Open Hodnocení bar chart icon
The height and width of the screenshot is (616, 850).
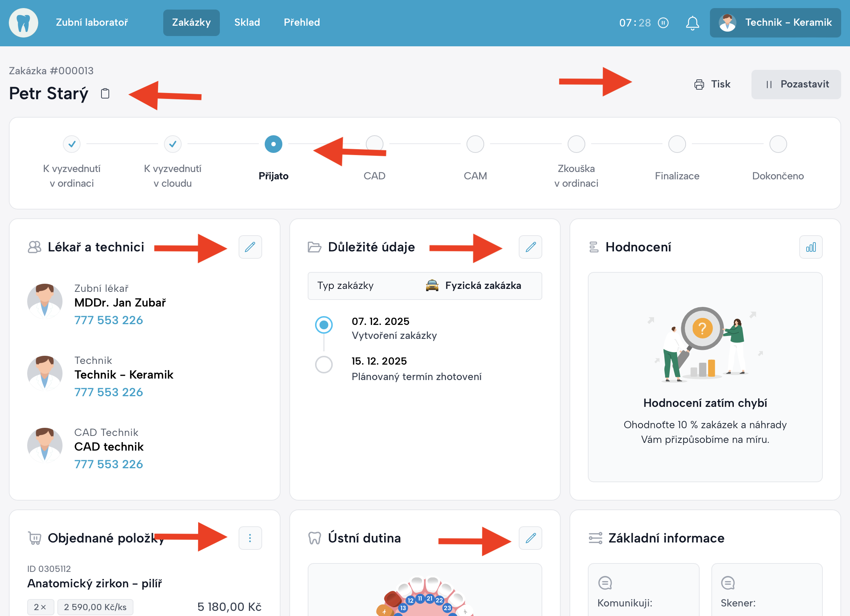click(810, 247)
